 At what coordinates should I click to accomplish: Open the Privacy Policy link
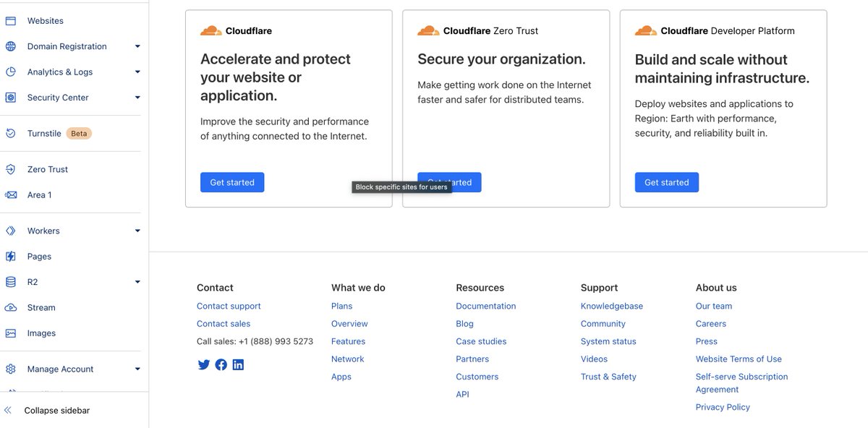(723, 407)
